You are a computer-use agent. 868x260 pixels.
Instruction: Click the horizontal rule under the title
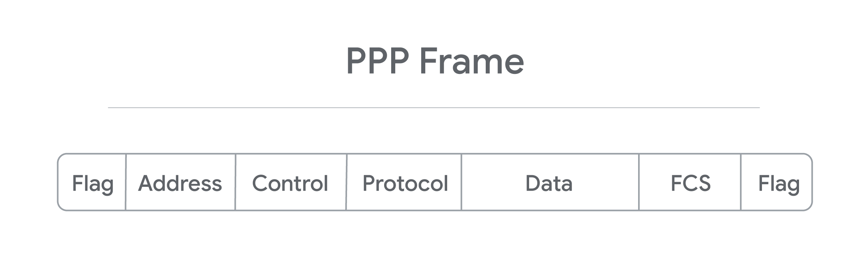pyautogui.click(x=434, y=108)
